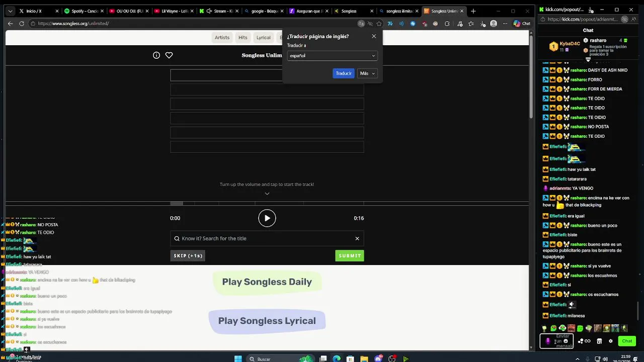This screenshot has height=362, width=644.
Task: Go back in the browser
Action: coord(10,23)
